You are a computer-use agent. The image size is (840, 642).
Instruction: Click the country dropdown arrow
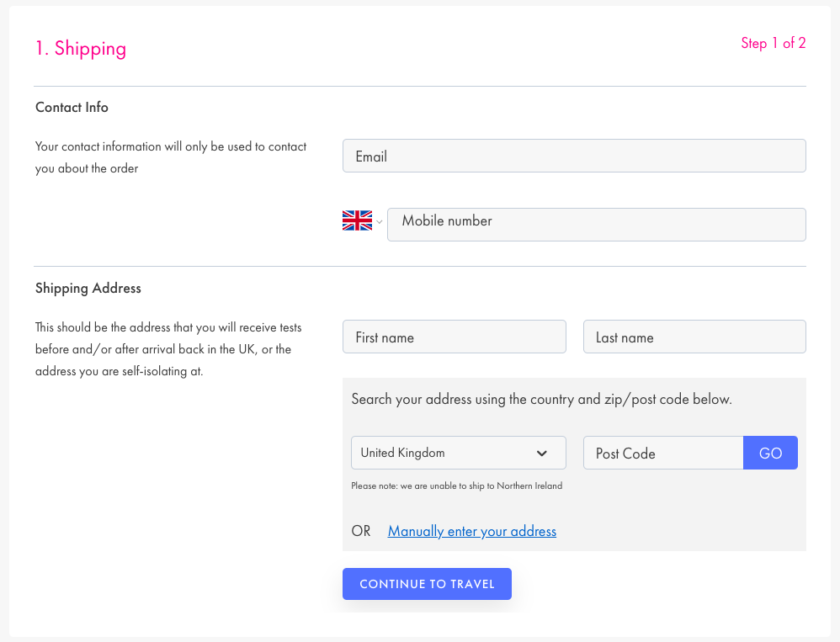tap(542, 454)
